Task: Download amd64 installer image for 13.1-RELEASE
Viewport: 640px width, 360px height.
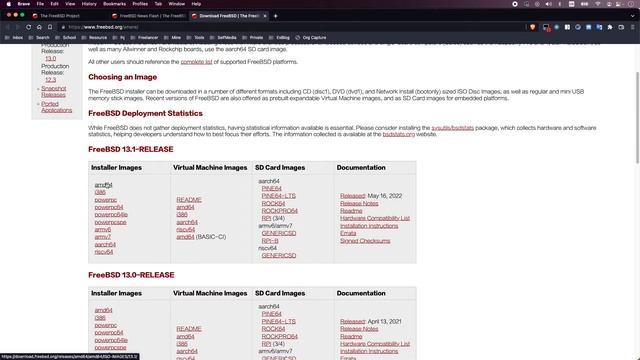Action: 103,185
